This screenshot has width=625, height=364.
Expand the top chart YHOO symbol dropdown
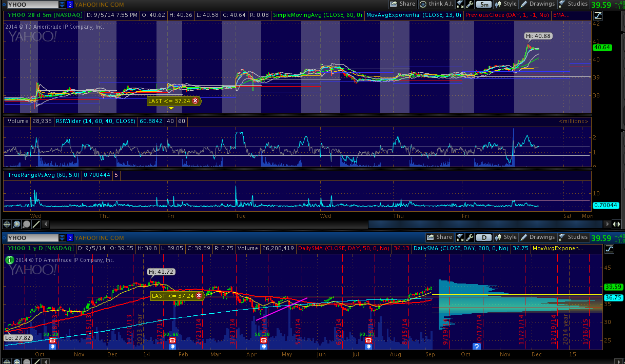62,4
